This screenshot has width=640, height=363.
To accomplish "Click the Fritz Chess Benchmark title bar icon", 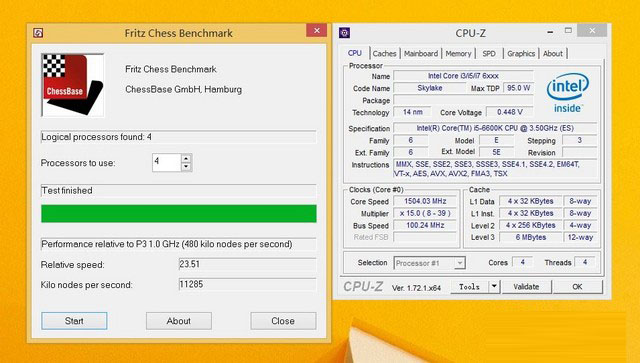I will pos(38,33).
